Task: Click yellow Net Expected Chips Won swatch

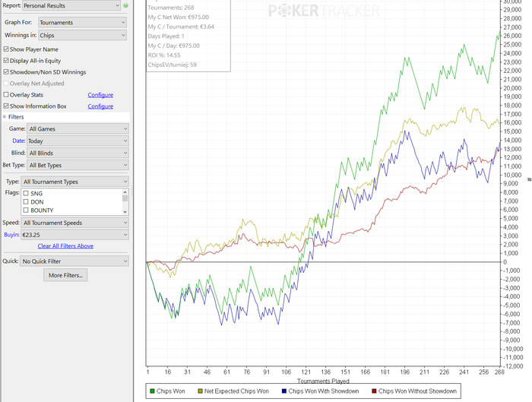Action: pos(200,391)
